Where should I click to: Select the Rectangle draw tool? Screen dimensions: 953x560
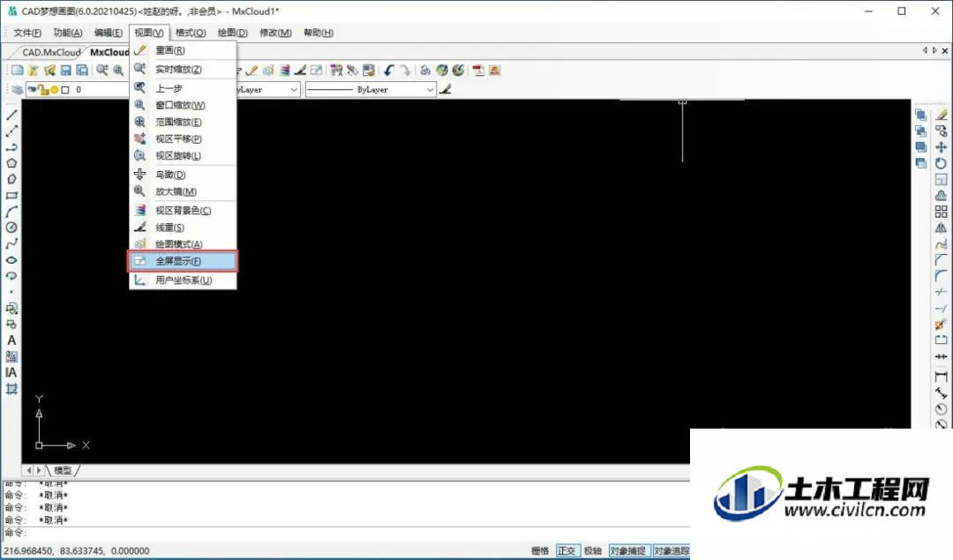[11, 196]
